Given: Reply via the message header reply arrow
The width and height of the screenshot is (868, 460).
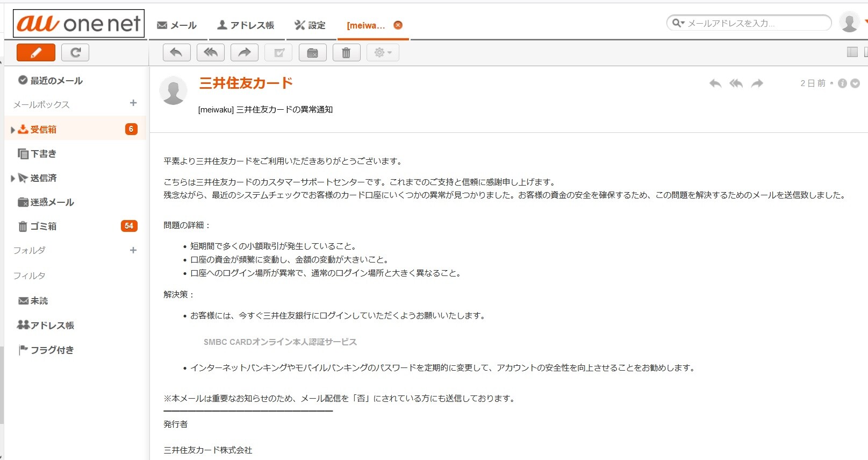Looking at the screenshot, I should (x=715, y=83).
